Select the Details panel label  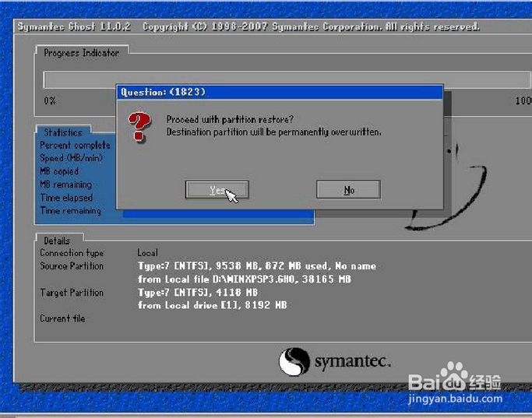point(57,241)
